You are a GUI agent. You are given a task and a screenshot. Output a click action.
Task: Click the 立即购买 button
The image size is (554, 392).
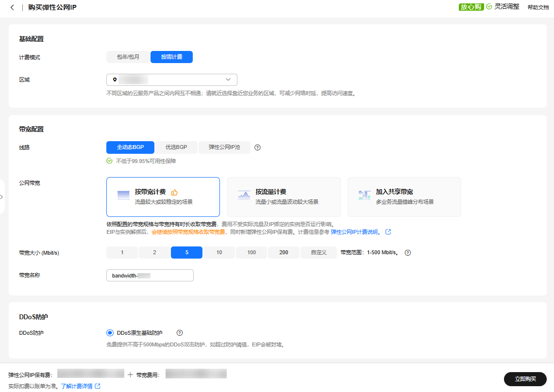click(525, 379)
